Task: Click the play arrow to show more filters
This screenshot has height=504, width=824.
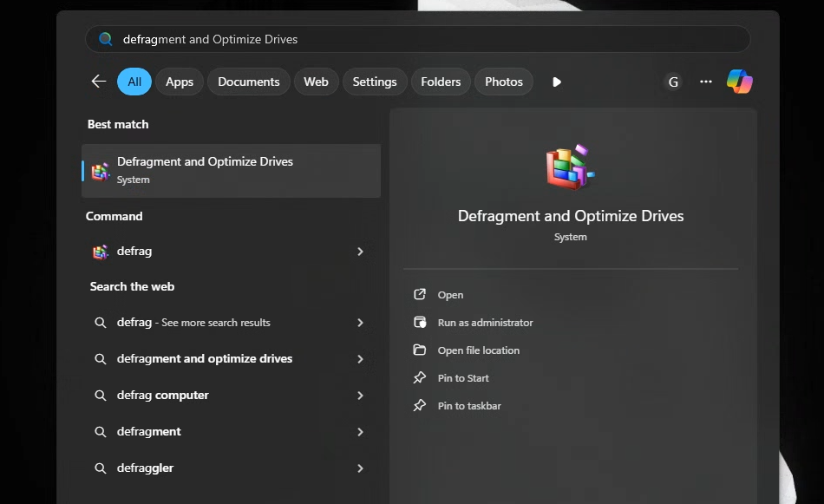Action: coord(557,82)
